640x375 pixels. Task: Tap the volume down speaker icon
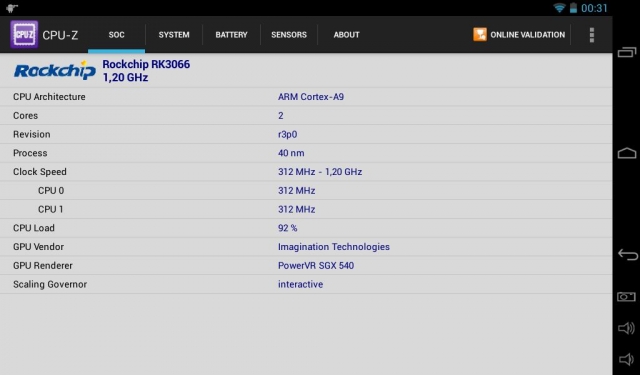pos(625,359)
